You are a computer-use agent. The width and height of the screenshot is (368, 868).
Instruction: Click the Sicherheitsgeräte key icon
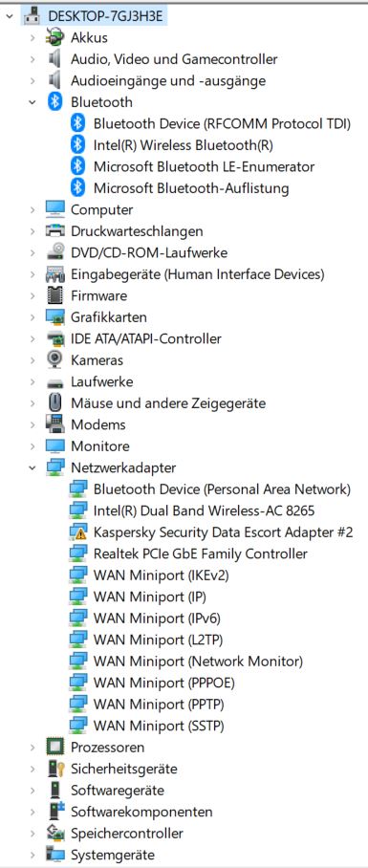[54, 769]
